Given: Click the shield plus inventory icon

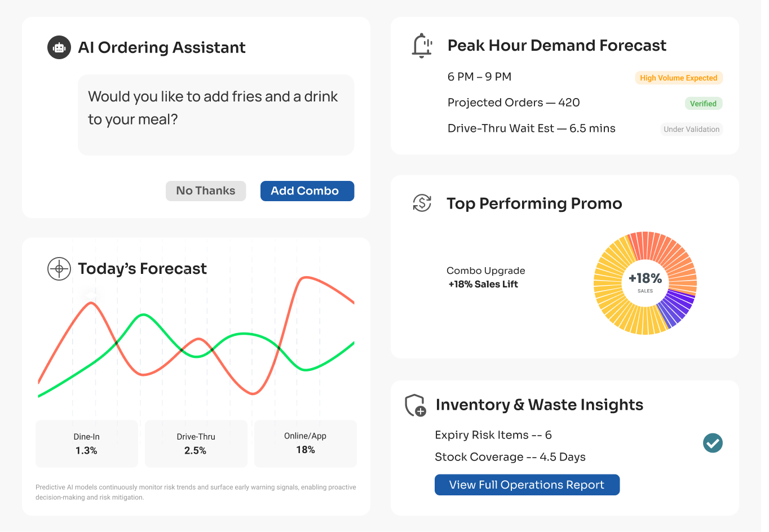Looking at the screenshot, I should click(x=416, y=405).
